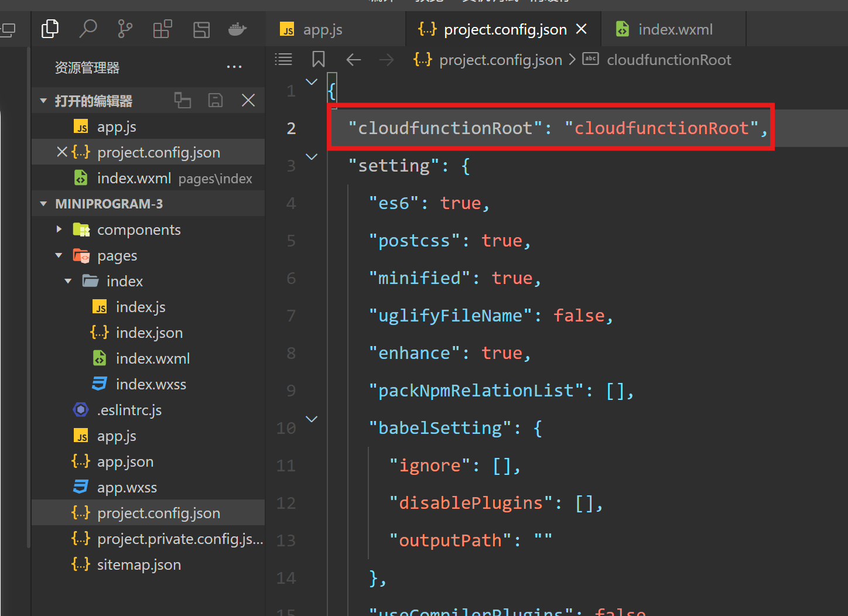
Task: Click the Docker whale icon
Action: coord(237,28)
